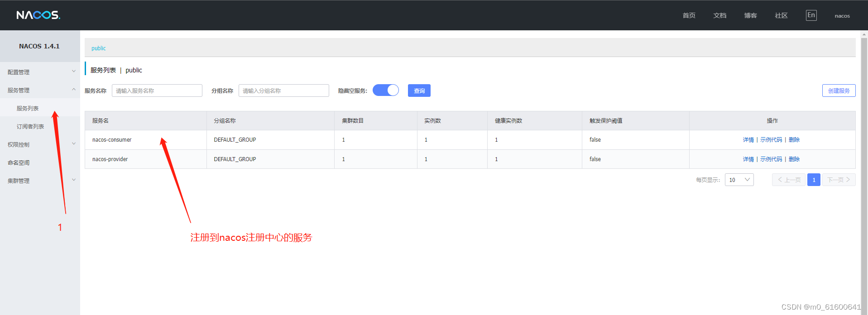Expand the 集群管理 menu chevron

point(74,180)
